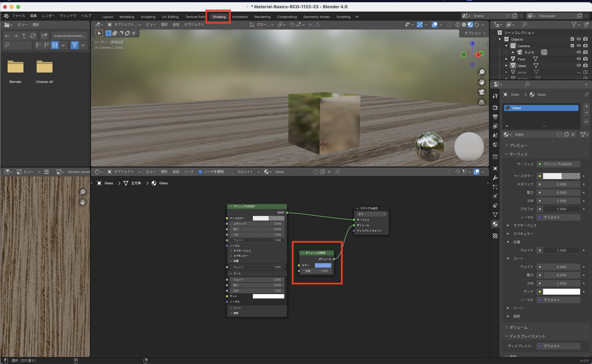Click the refresh file list icon

[x=33, y=36]
